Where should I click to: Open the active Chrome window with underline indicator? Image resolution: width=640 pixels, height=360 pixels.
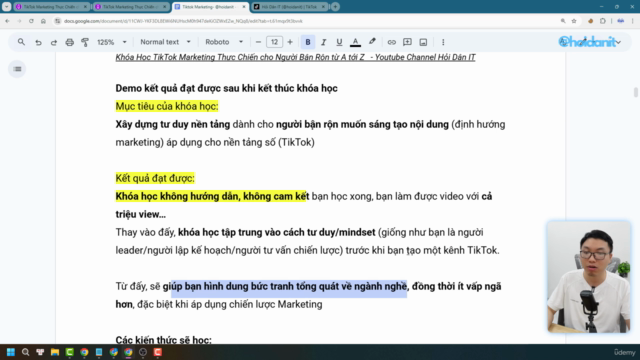[x=128, y=352]
